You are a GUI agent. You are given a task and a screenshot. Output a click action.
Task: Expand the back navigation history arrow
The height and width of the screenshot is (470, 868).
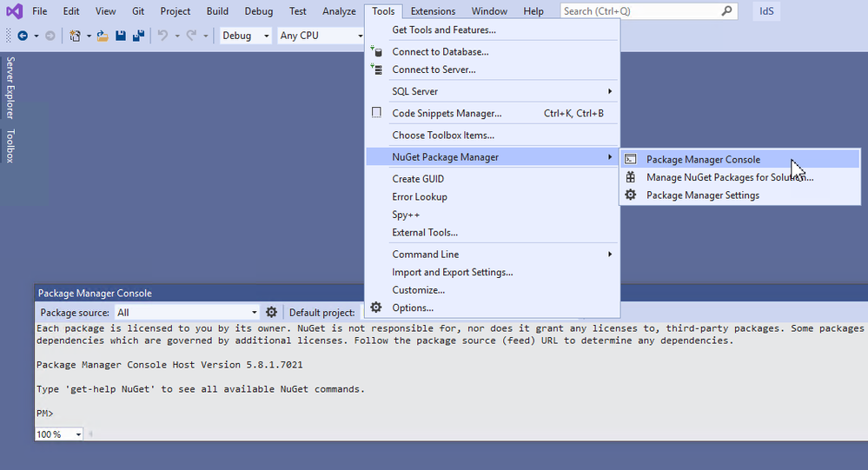pos(36,36)
